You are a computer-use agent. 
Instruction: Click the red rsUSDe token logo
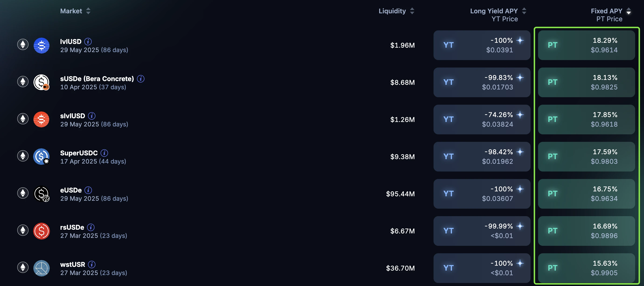[42, 231]
